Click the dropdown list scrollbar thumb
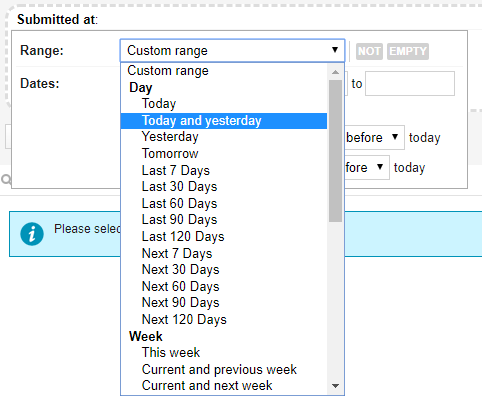 [335, 151]
